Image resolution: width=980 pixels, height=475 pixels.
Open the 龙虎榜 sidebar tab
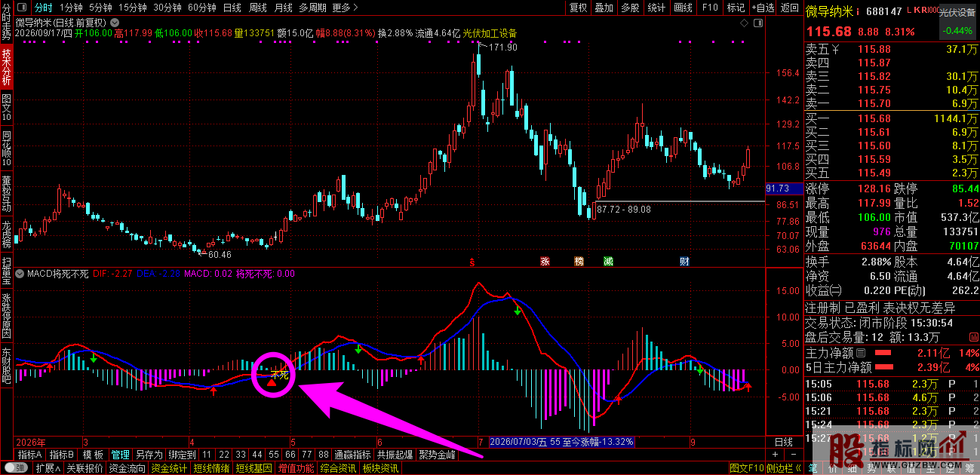coord(7,234)
